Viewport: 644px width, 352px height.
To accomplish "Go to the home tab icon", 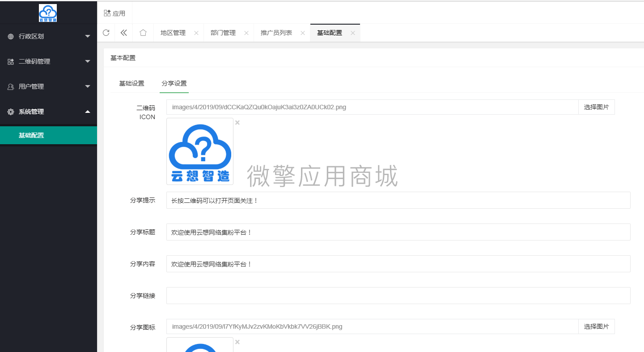I will pos(143,33).
